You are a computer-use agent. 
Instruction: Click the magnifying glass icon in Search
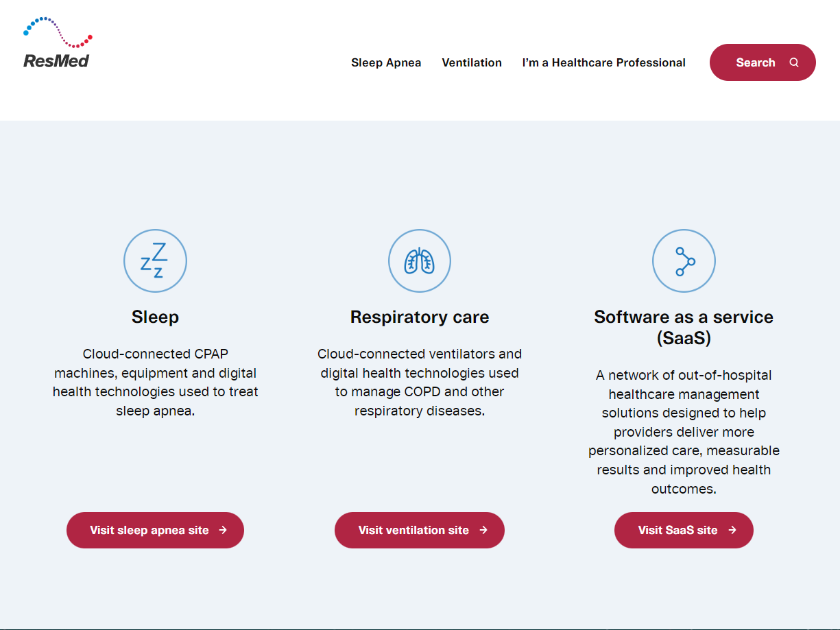point(794,62)
